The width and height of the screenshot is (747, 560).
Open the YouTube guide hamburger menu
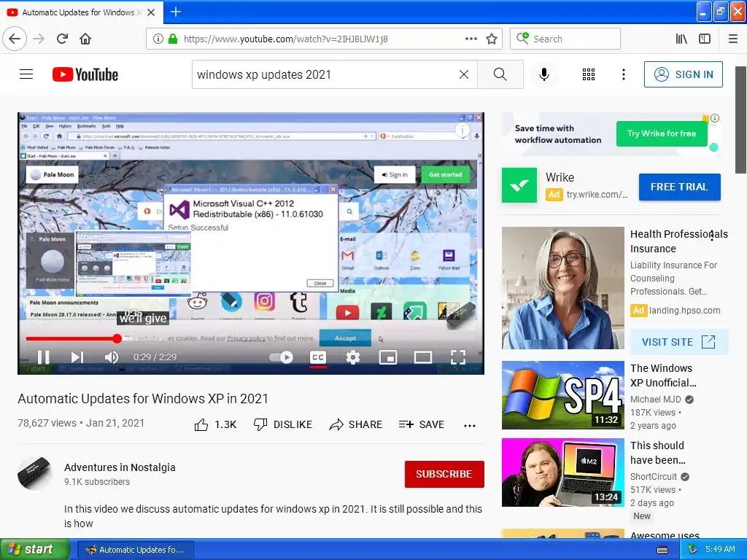[26, 74]
